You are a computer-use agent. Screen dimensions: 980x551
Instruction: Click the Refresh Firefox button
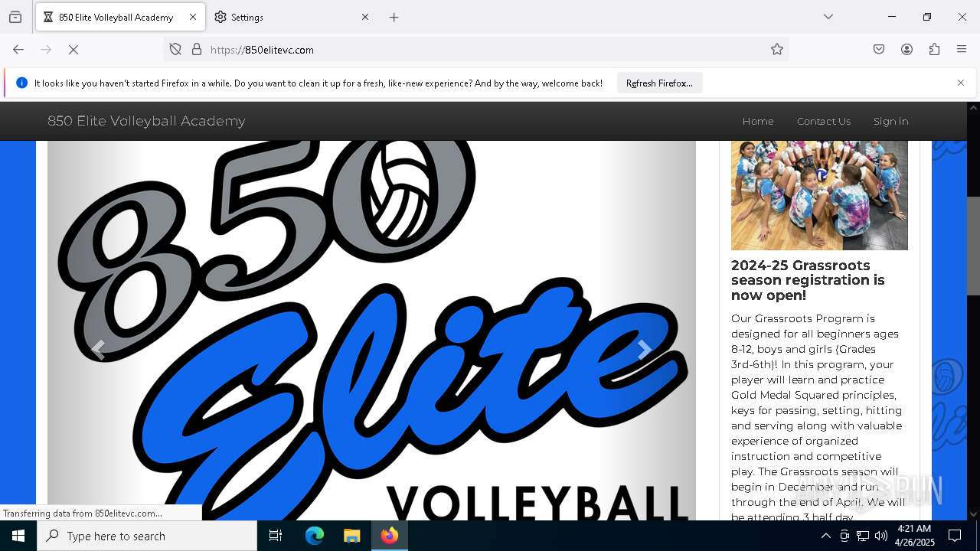pos(659,83)
